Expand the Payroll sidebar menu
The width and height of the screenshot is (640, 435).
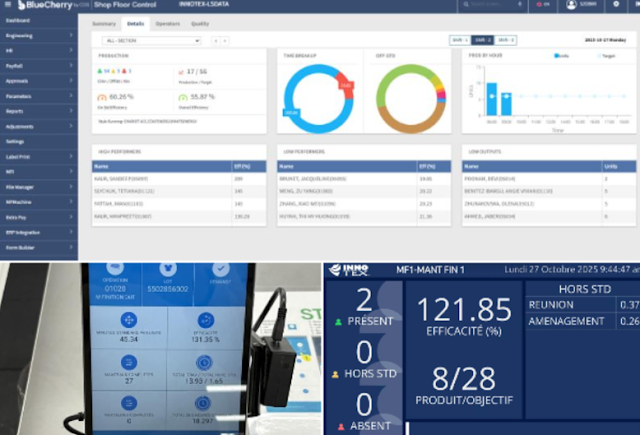click(x=39, y=66)
